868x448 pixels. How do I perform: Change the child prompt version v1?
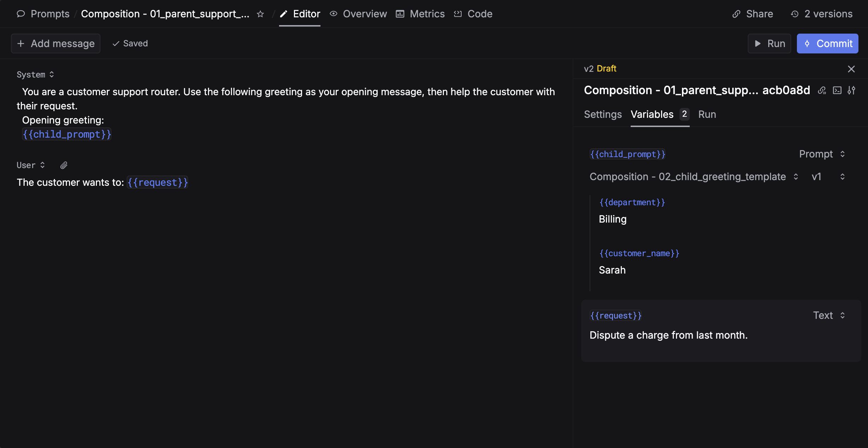828,177
